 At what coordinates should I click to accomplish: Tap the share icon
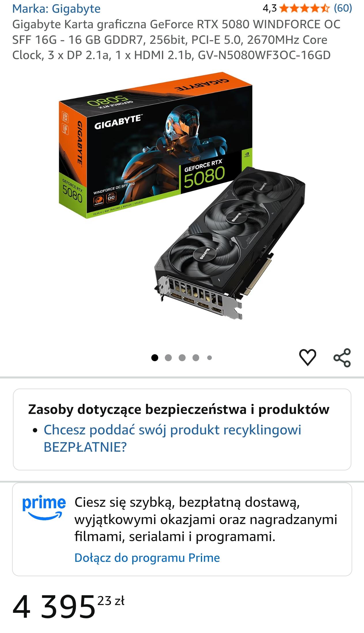[x=342, y=357]
